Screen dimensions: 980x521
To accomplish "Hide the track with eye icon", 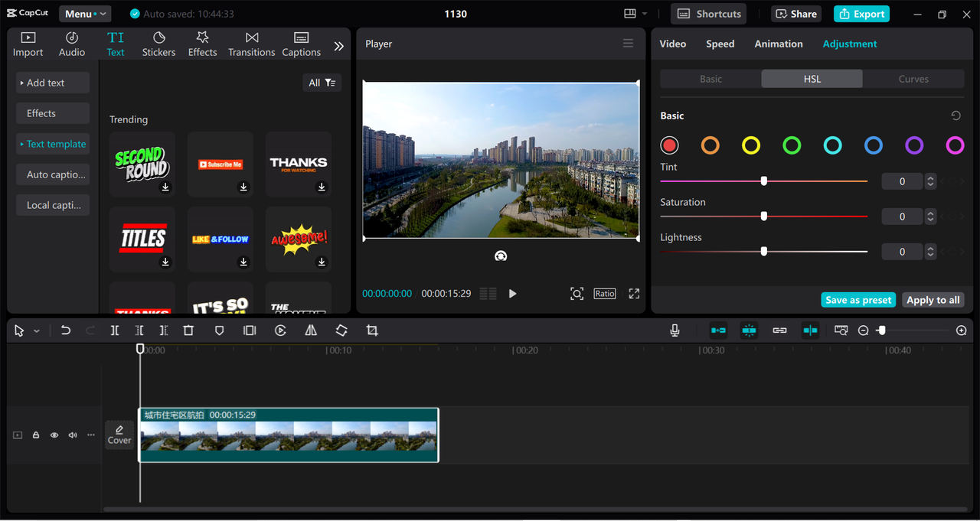I will (x=54, y=435).
